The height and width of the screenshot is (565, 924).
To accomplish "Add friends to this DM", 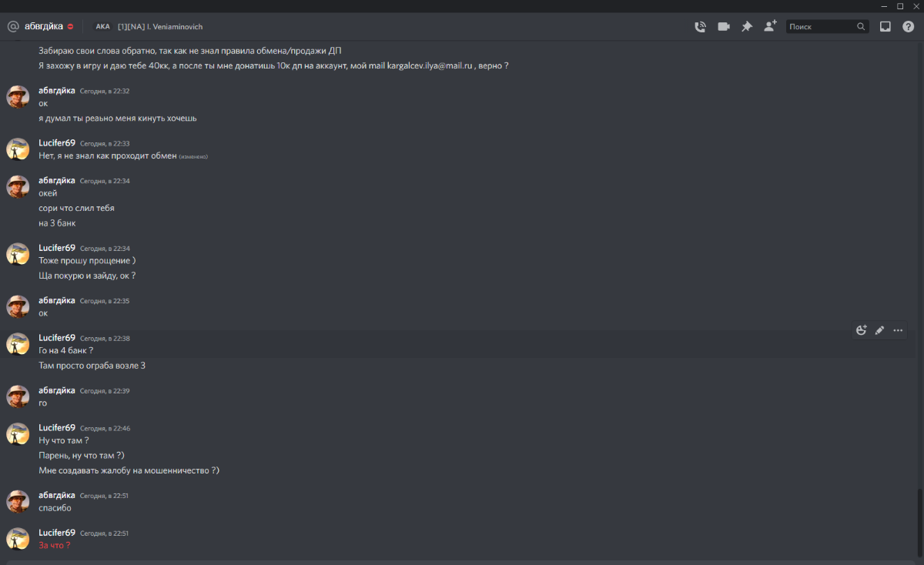I will pyautogui.click(x=770, y=26).
